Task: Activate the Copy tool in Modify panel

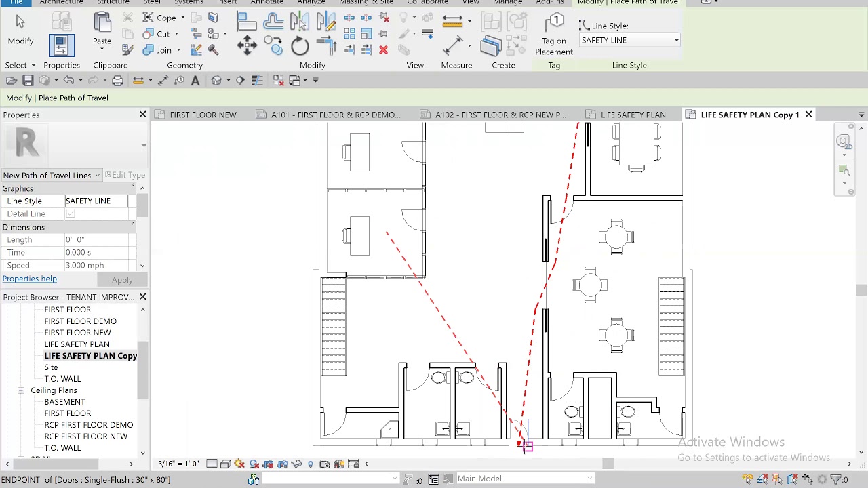Action: pyautogui.click(x=273, y=46)
